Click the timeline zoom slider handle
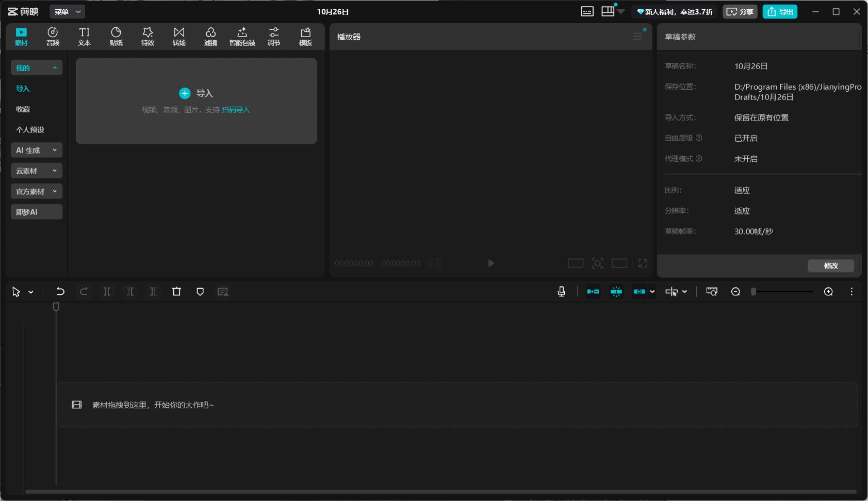 click(754, 292)
